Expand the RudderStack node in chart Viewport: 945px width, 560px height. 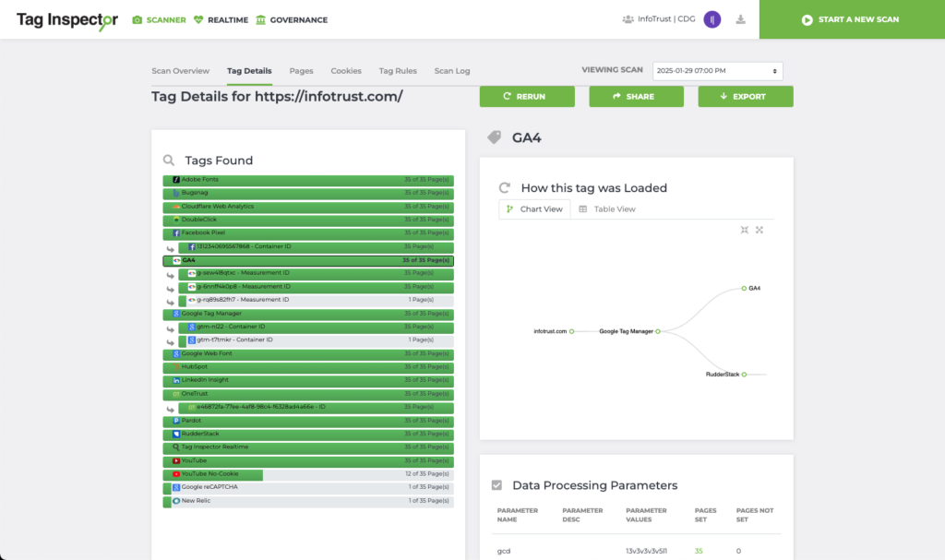[743, 375]
